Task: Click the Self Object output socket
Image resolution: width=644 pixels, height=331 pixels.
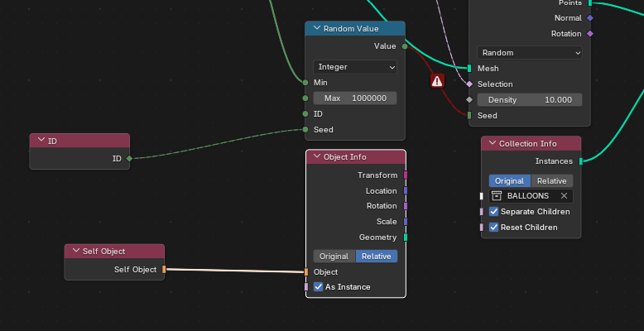Action: [x=164, y=270]
